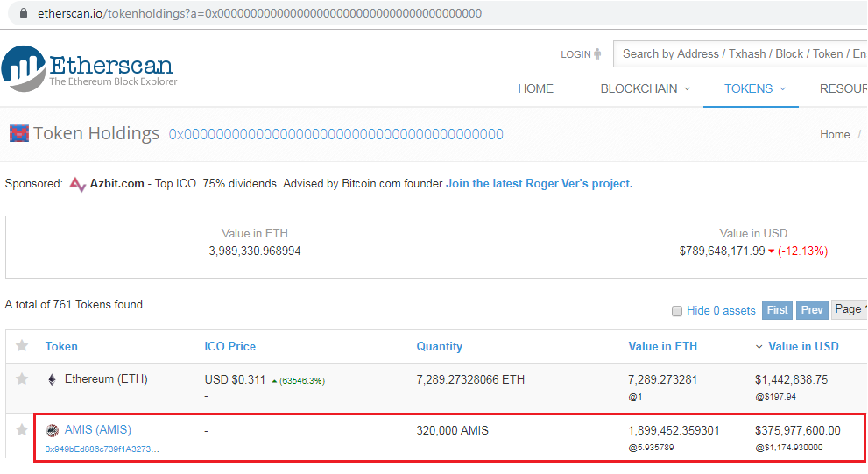Open the AMIS (AMIS) token link
Screen dimensions: 868x474
tap(98, 429)
